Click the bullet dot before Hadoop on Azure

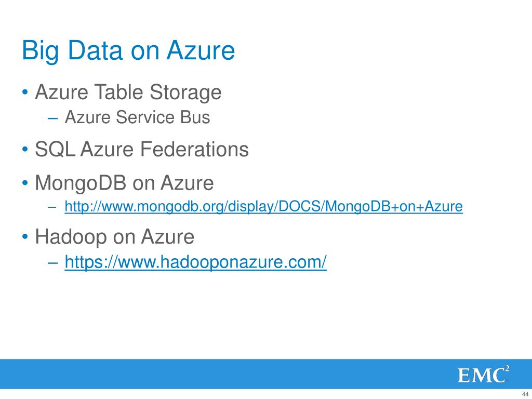[x=25, y=236]
